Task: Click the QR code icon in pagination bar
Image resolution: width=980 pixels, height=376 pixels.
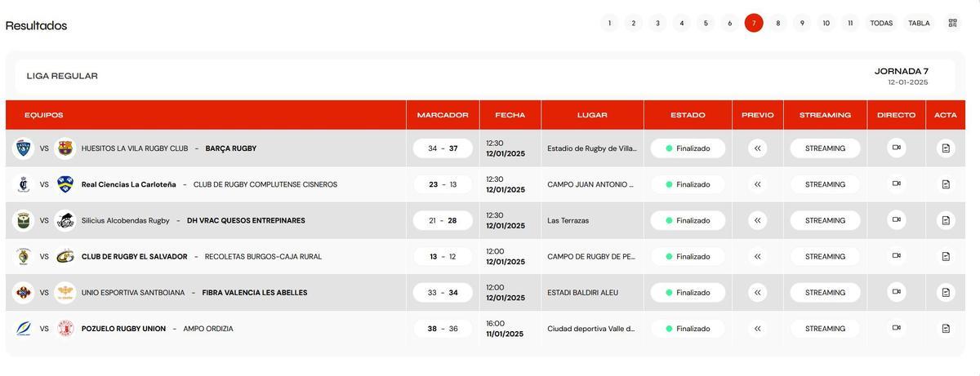Action: [952, 23]
